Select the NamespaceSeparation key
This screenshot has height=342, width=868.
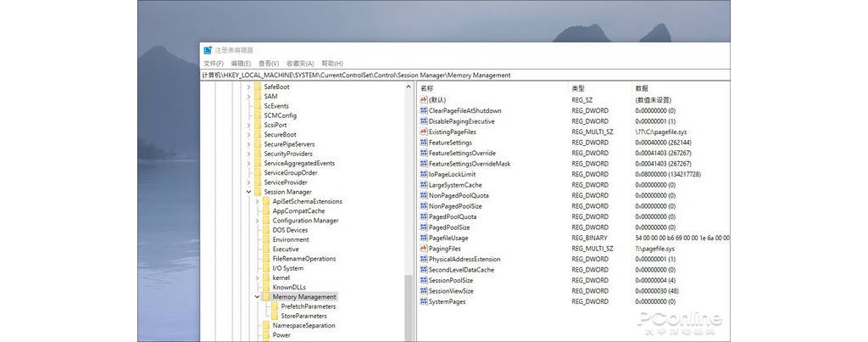[304, 325]
